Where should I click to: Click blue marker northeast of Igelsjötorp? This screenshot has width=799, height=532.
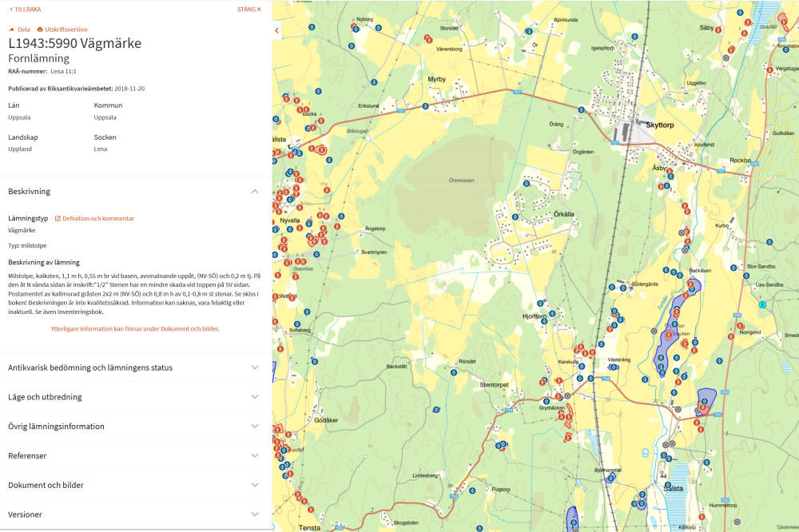(634, 37)
